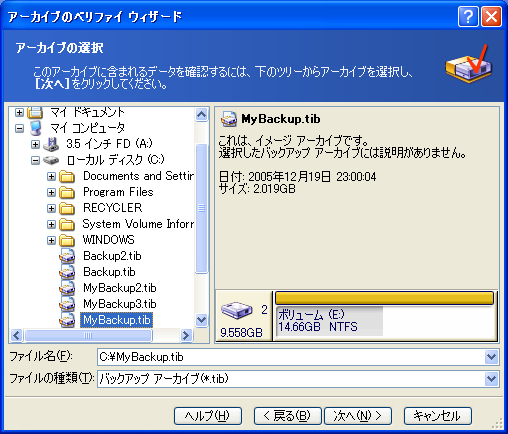Open the file name (ファイル名) dropdown
The height and width of the screenshot is (434, 508).
pos(491,357)
